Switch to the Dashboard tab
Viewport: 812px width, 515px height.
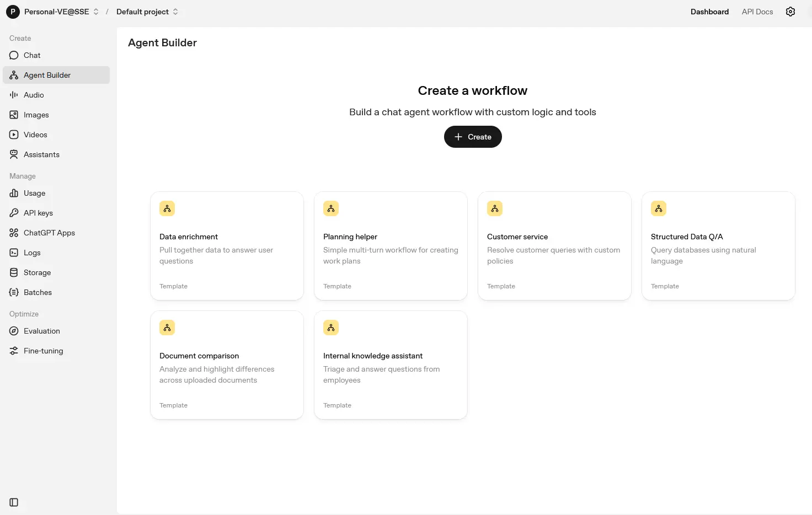[x=709, y=12]
